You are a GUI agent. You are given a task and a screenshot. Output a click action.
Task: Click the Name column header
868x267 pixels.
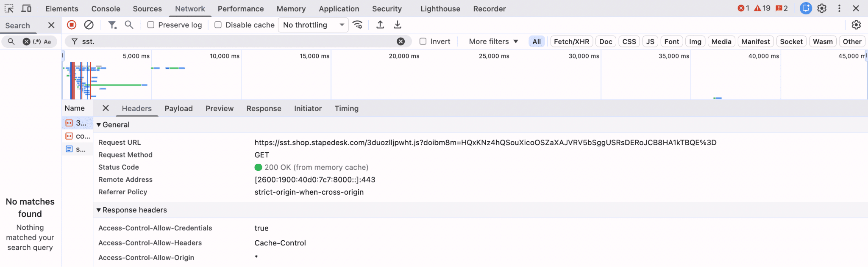(x=75, y=108)
